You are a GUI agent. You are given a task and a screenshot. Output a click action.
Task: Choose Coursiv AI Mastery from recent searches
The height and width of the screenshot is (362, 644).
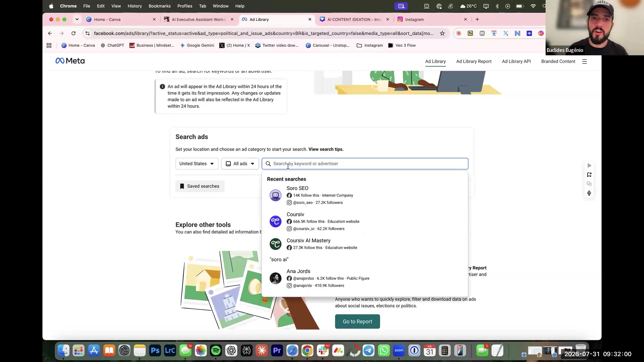tap(364, 244)
